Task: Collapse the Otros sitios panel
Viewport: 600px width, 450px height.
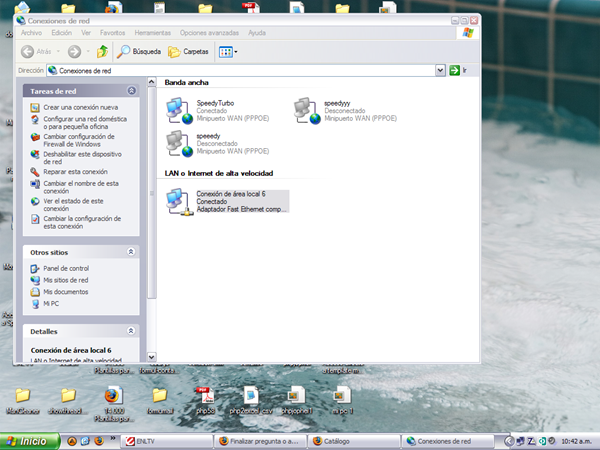Action: 132,253
